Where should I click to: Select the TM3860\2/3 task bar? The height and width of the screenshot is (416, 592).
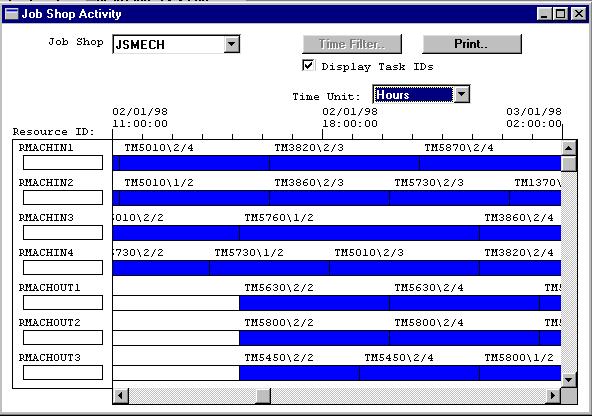click(x=329, y=198)
